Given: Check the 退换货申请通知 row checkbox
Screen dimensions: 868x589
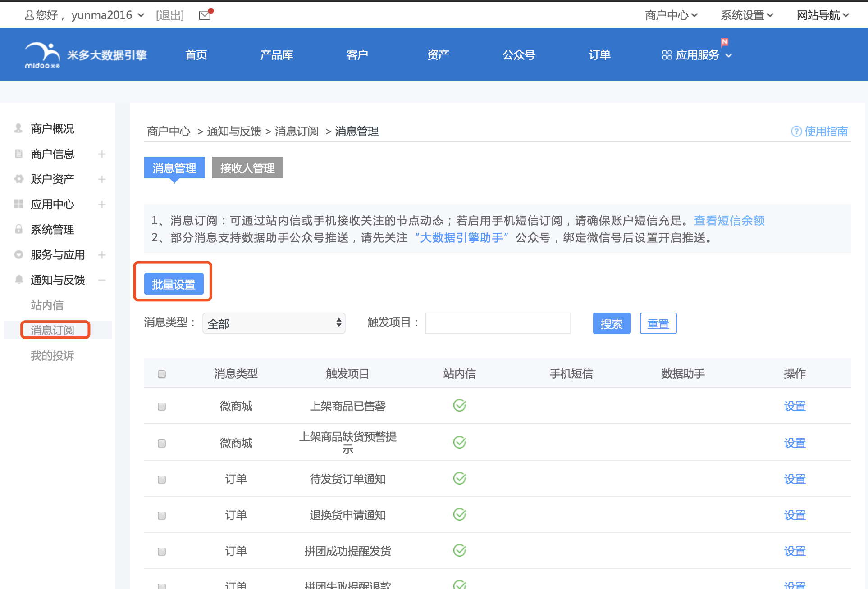Looking at the screenshot, I should tap(162, 516).
